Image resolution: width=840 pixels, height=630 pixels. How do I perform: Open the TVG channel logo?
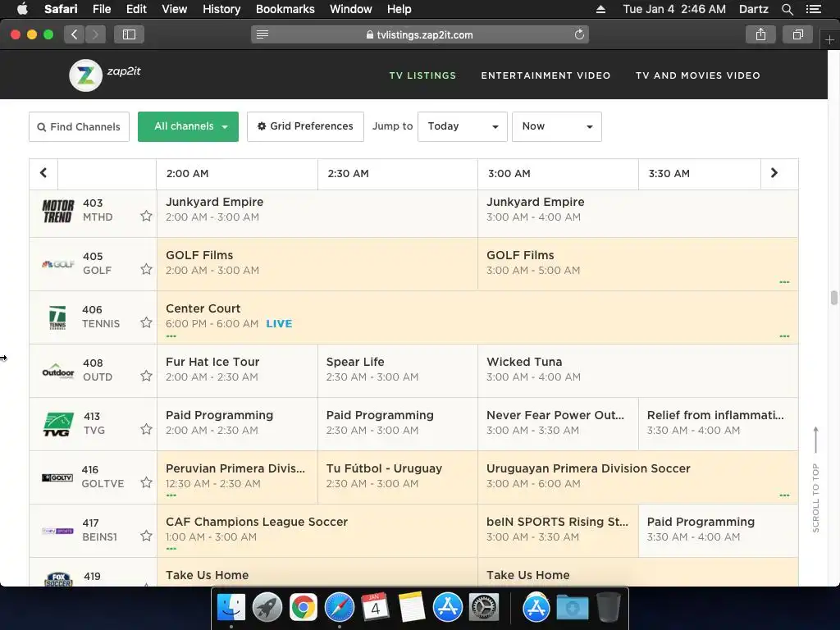(x=58, y=424)
